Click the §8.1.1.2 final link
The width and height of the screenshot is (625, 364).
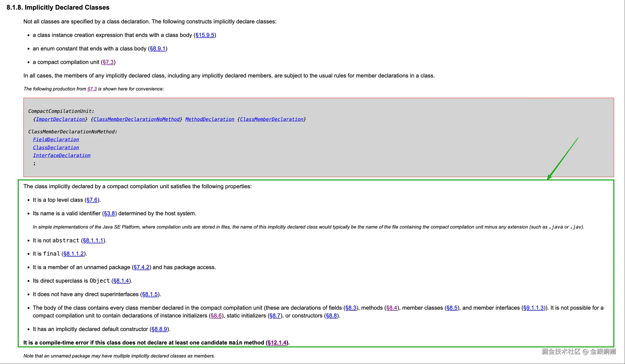coord(74,254)
